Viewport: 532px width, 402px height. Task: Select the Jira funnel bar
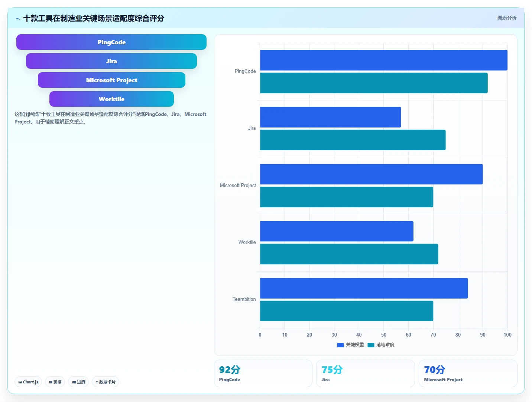(x=111, y=61)
